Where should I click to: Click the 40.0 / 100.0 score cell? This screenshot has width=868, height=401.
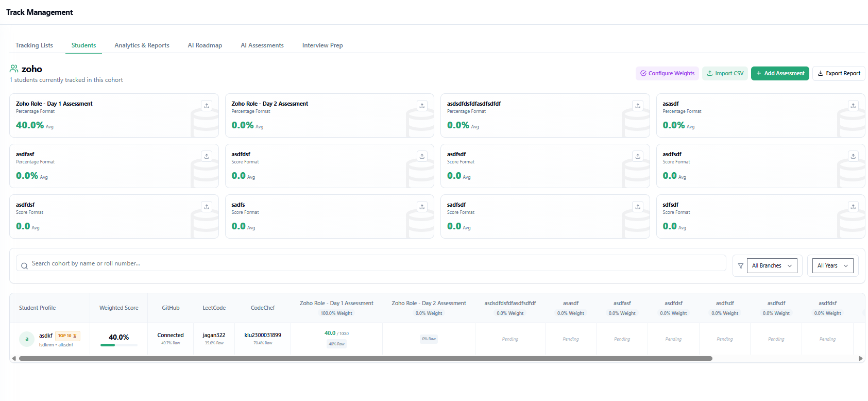(x=336, y=333)
